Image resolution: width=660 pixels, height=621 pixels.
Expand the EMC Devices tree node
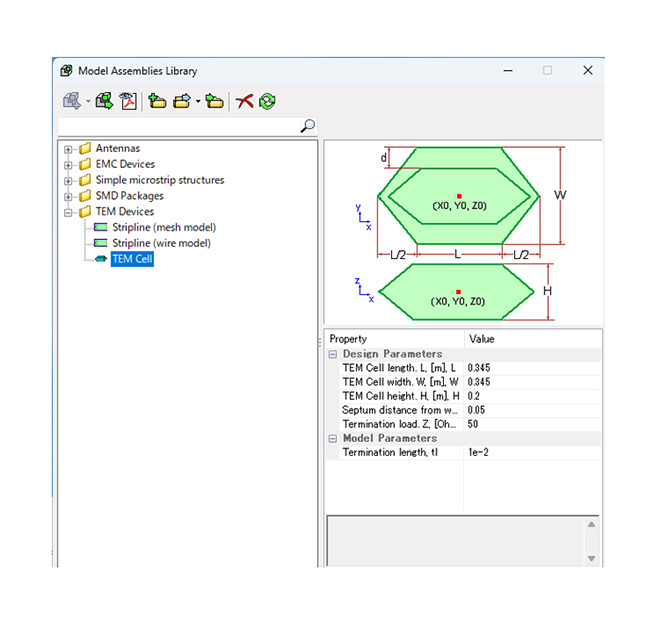(68, 165)
